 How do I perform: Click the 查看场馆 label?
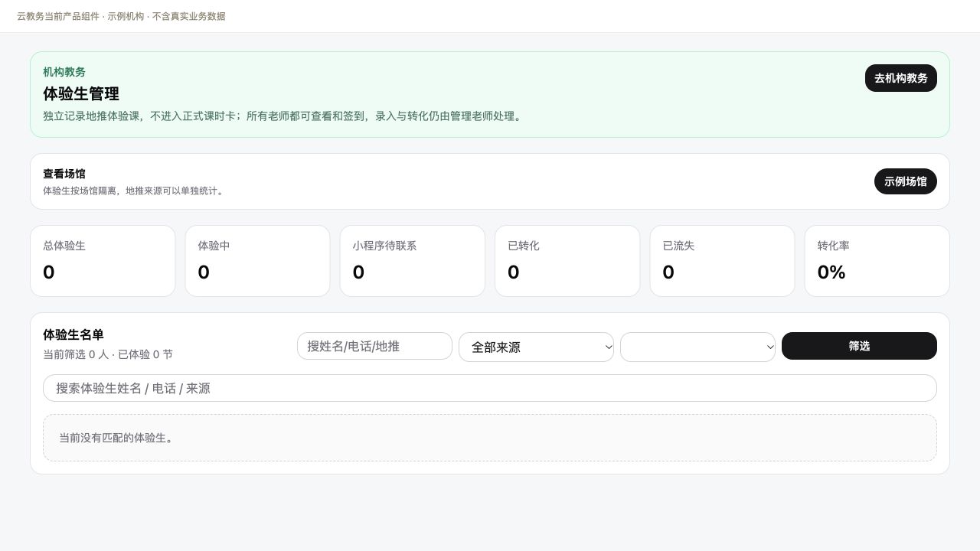64,174
